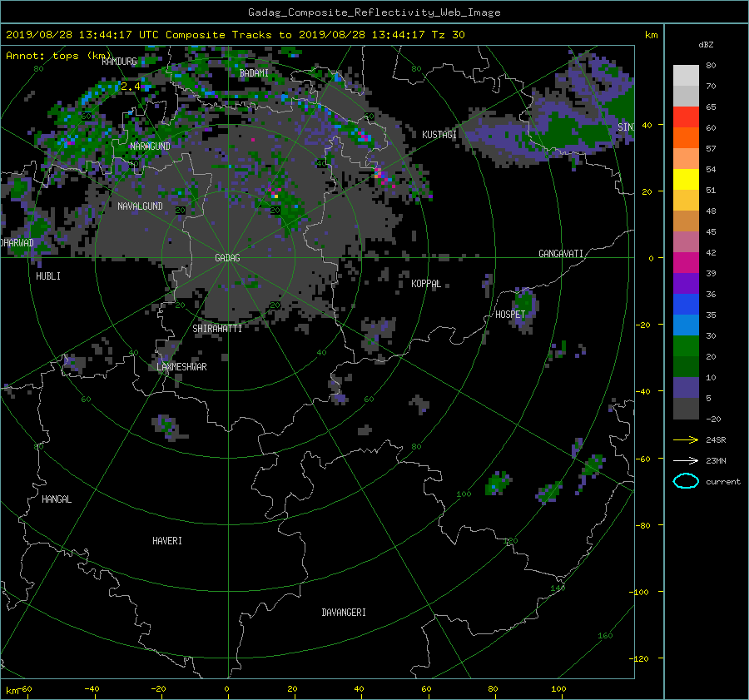Image resolution: width=749 pixels, height=700 pixels.
Task: Click the HOSPET town label
Action: (510, 315)
